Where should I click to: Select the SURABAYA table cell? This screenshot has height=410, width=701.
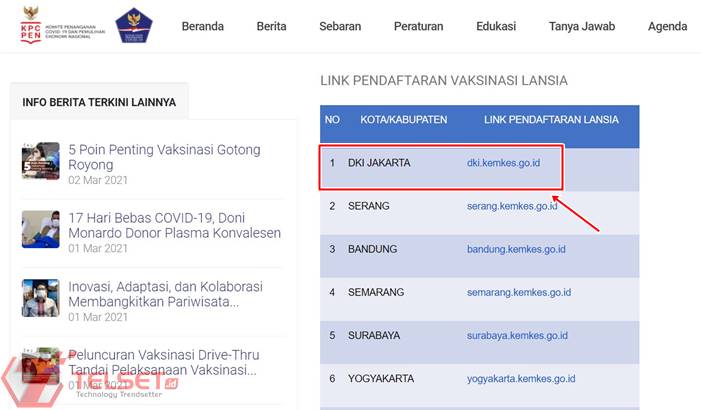coord(374,335)
